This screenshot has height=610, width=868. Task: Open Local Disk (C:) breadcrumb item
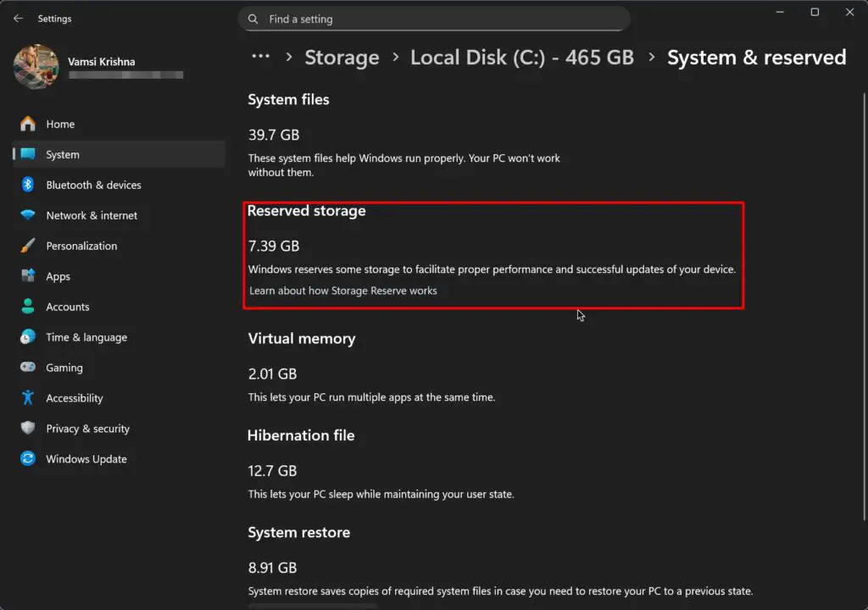(x=521, y=57)
